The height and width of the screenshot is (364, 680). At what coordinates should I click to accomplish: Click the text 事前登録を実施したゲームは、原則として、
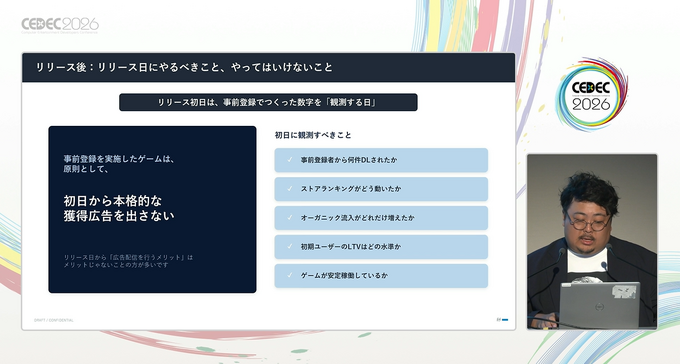(x=119, y=164)
